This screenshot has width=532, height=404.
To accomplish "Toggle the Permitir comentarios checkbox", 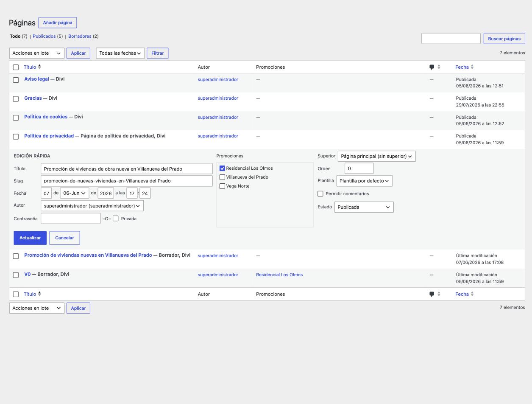I will (320, 194).
